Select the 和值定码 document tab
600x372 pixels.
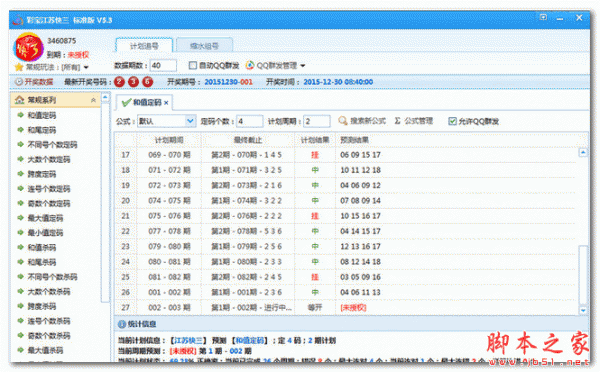click(145, 102)
